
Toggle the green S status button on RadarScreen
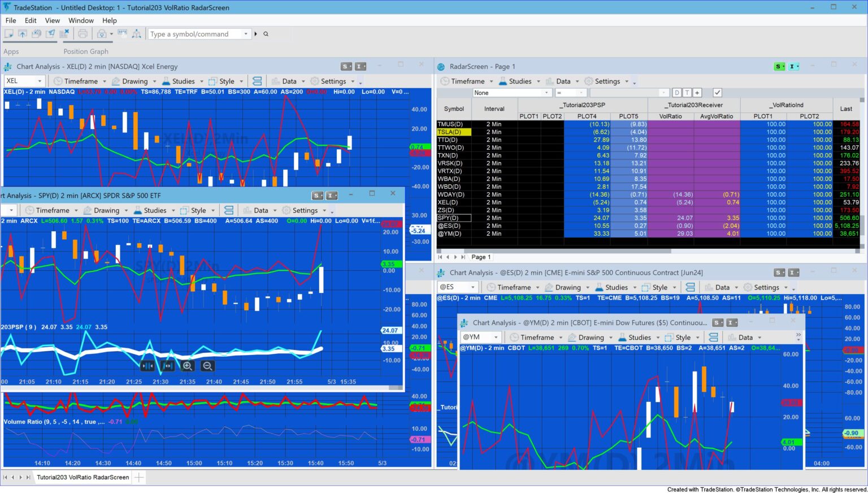tap(779, 66)
